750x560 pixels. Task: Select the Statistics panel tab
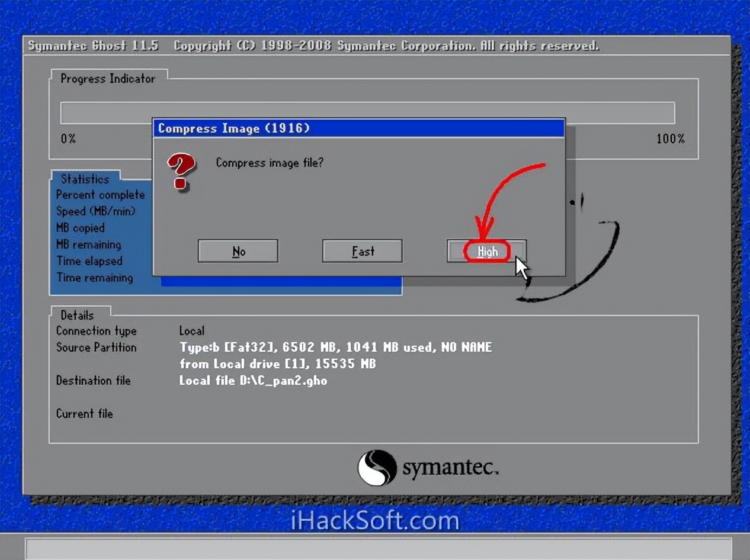coord(85,179)
